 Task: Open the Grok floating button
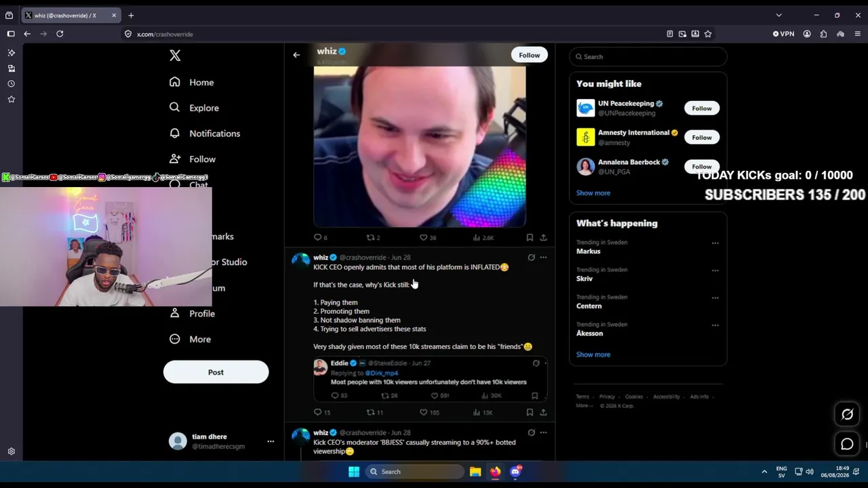[847, 414]
